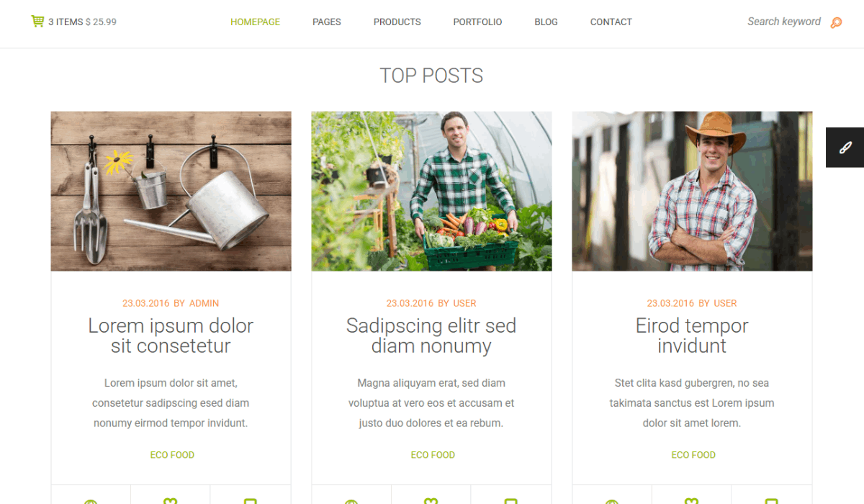Click heart icon under Eirod tempor post

coord(691,501)
